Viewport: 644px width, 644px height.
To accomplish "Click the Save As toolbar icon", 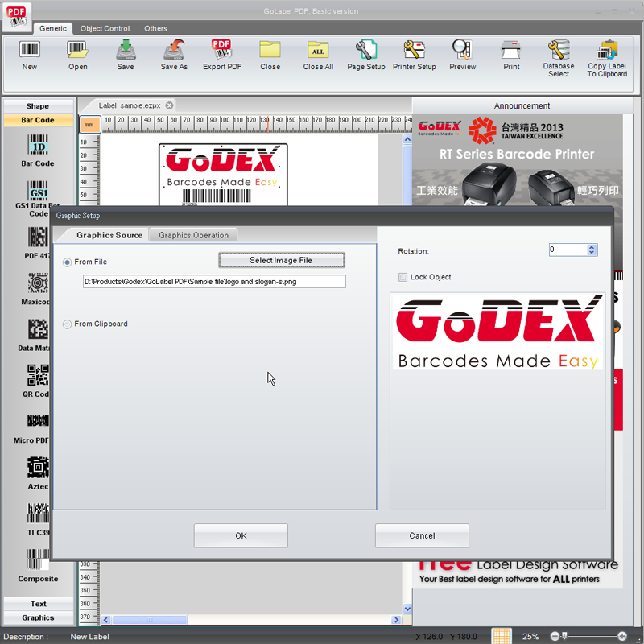I will click(174, 49).
